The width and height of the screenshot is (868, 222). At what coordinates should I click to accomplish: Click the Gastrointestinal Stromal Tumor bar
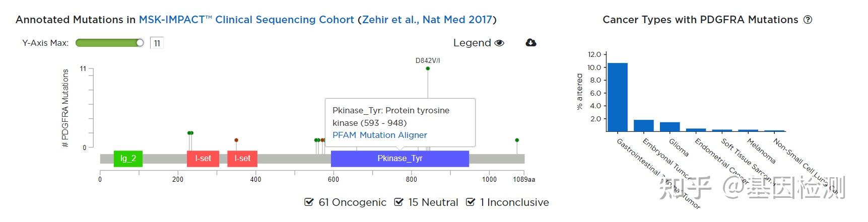click(617, 97)
